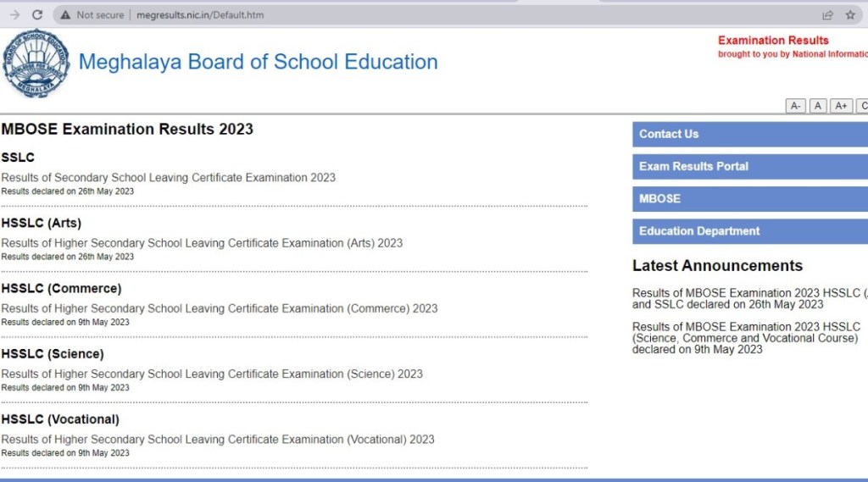Click the browser forward arrow

point(15,15)
